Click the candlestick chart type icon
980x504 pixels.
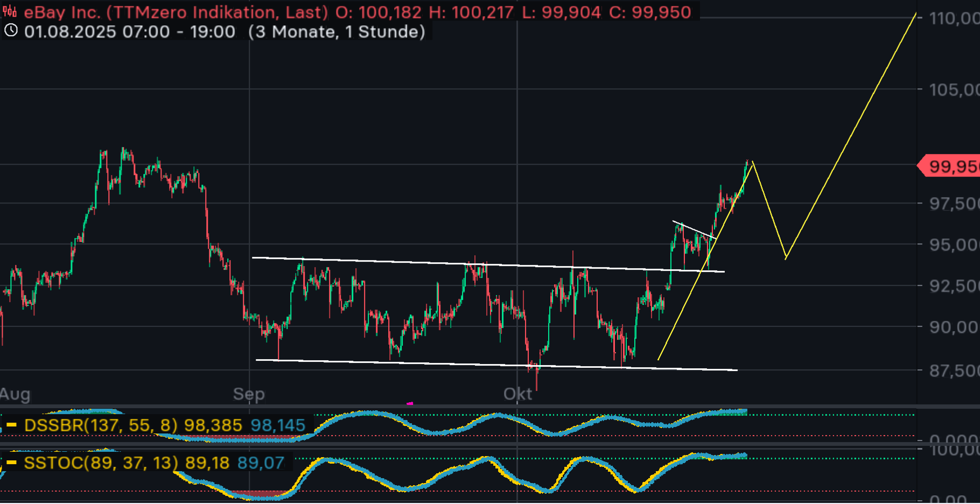pyautogui.click(x=10, y=11)
